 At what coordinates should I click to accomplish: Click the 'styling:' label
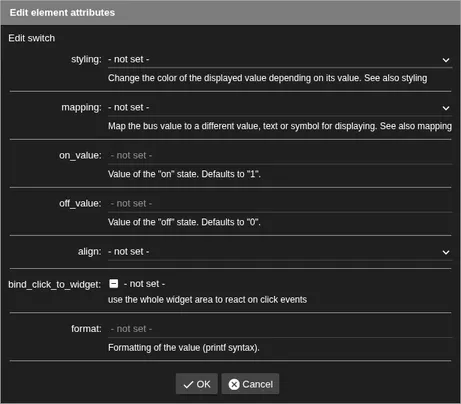pos(86,60)
